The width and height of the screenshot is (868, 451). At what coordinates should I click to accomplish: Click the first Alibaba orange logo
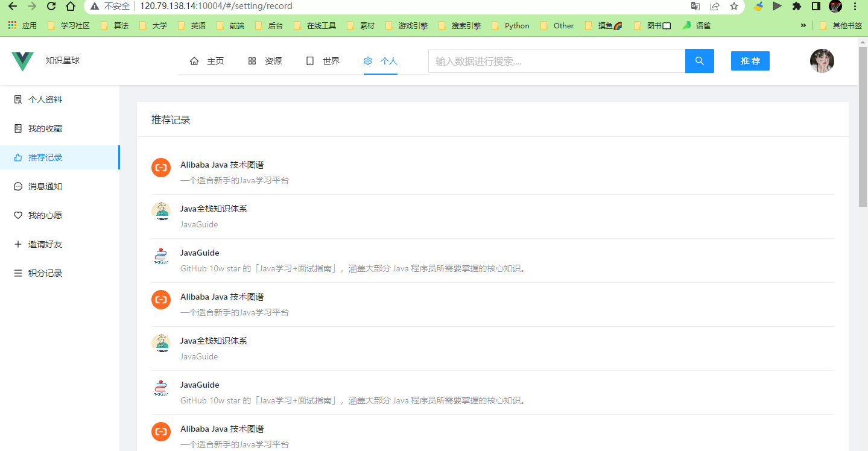coord(161,168)
